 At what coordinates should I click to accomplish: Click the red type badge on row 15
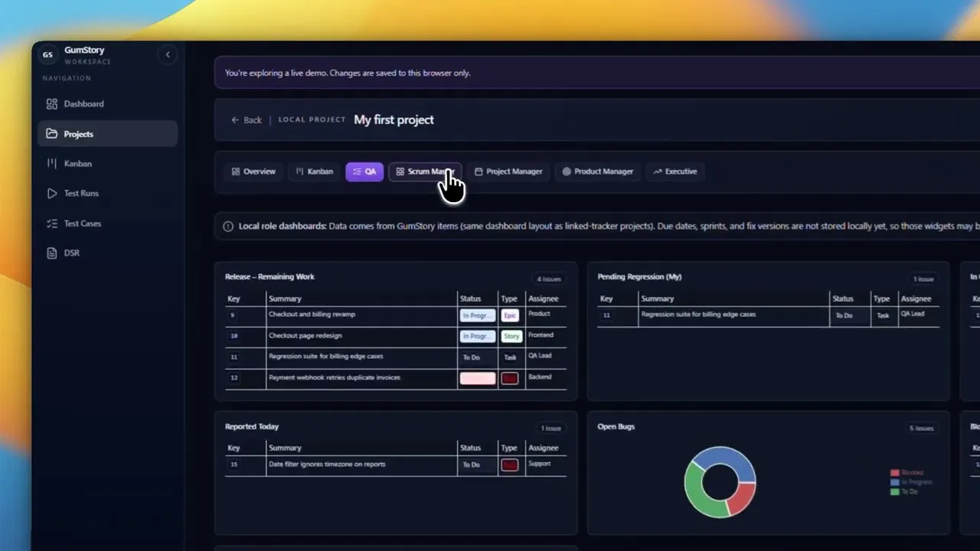click(510, 465)
